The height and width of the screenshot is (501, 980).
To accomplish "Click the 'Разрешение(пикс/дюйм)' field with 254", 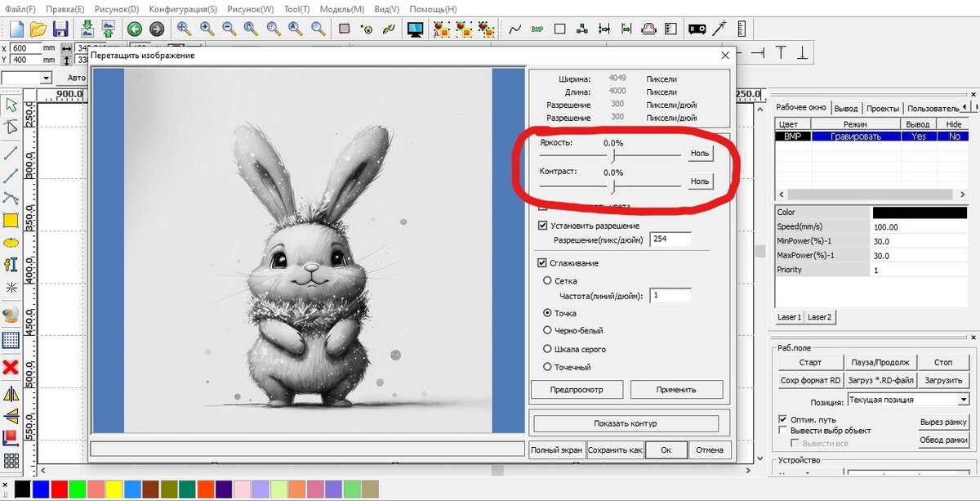I will 671,239.
